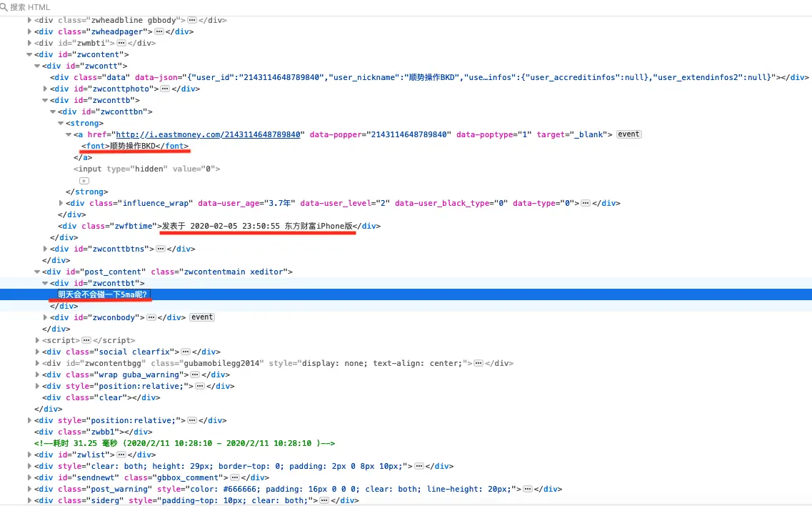Screen dimensions: 812x506
Task: Click data-popper value 2143114648789840
Action: tap(408, 134)
